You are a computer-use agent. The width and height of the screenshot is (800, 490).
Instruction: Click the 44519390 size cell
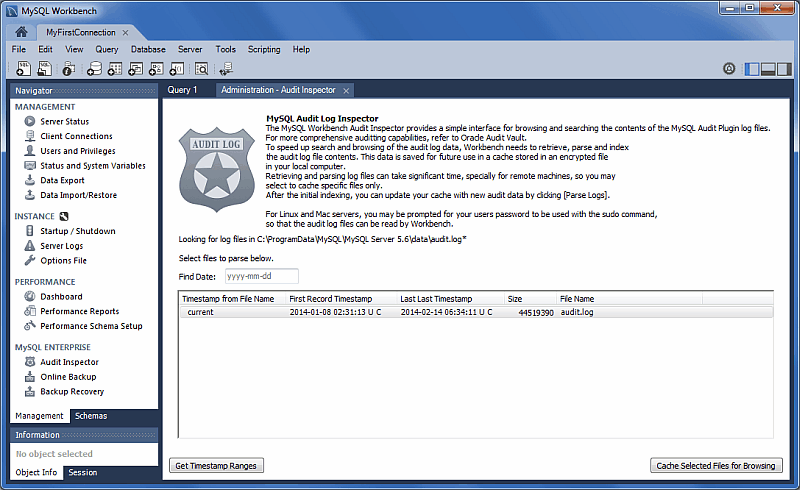point(536,312)
